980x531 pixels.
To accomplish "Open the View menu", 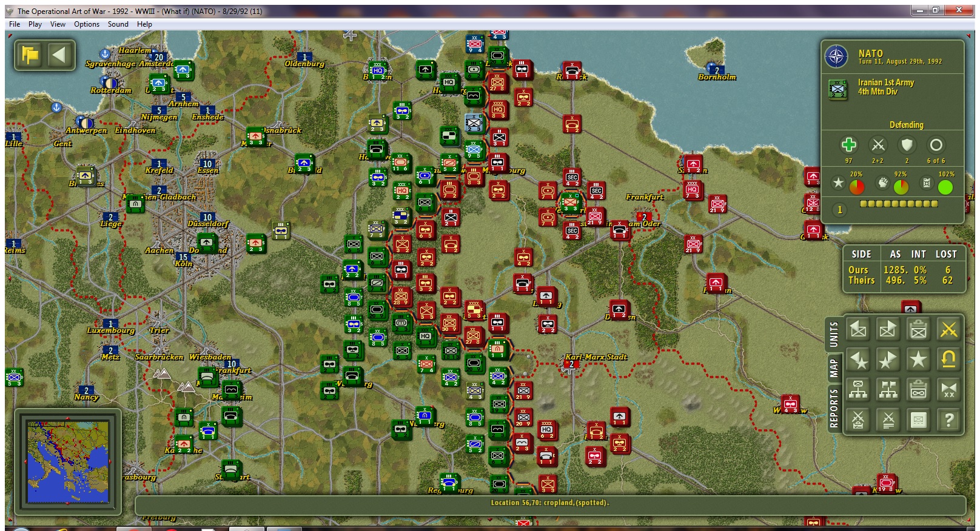I will click(x=58, y=24).
